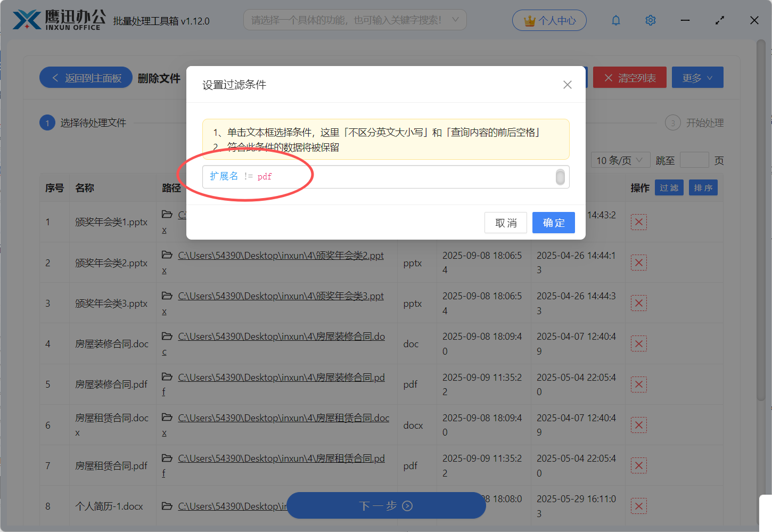Open the notification bell icon
The image size is (772, 532).
point(616,20)
